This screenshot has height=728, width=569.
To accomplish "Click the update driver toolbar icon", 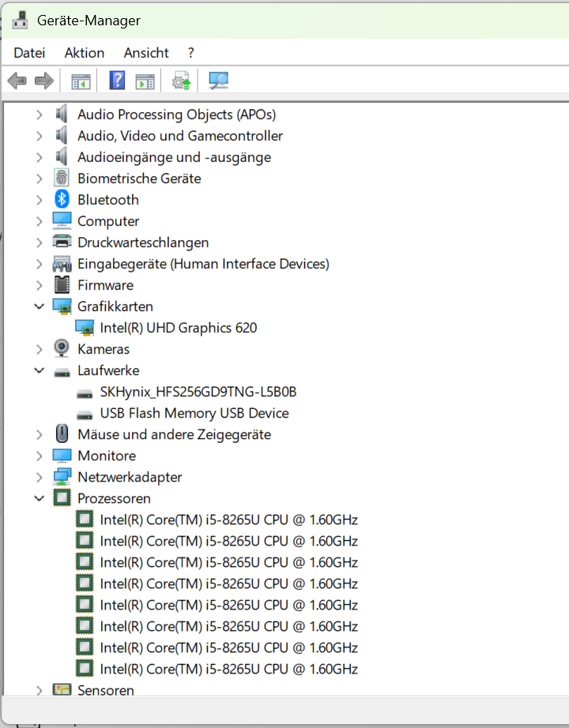I will point(181,81).
